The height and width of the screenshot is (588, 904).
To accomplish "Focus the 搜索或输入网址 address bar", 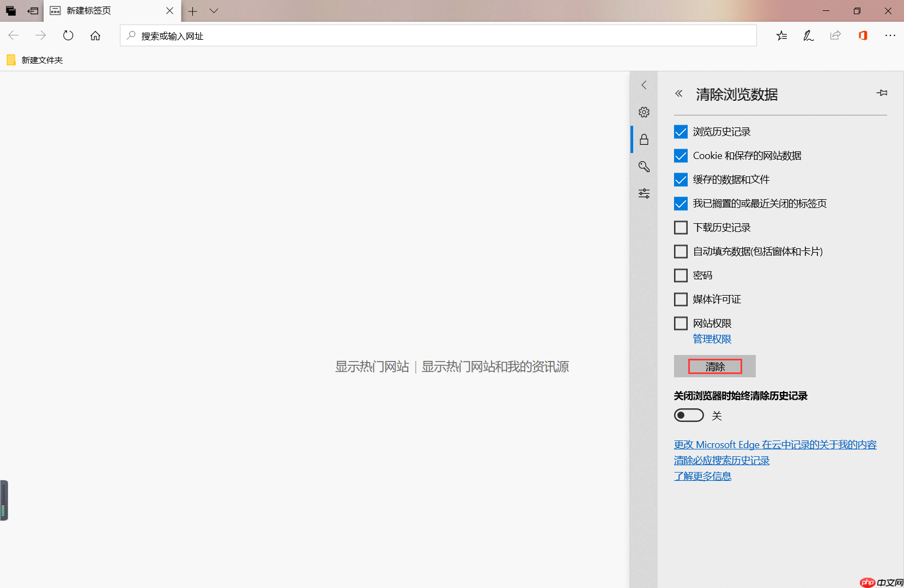I will [x=438, y=35].
